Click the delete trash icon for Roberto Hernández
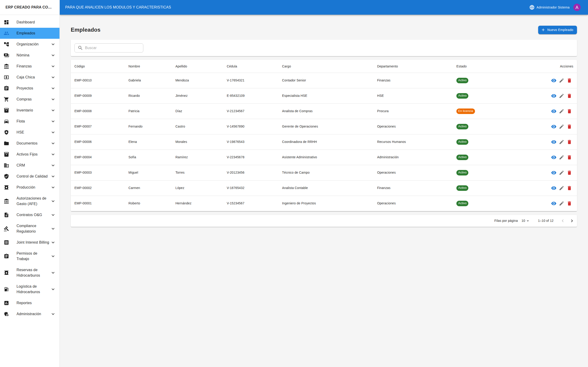 tap(569, 203)
